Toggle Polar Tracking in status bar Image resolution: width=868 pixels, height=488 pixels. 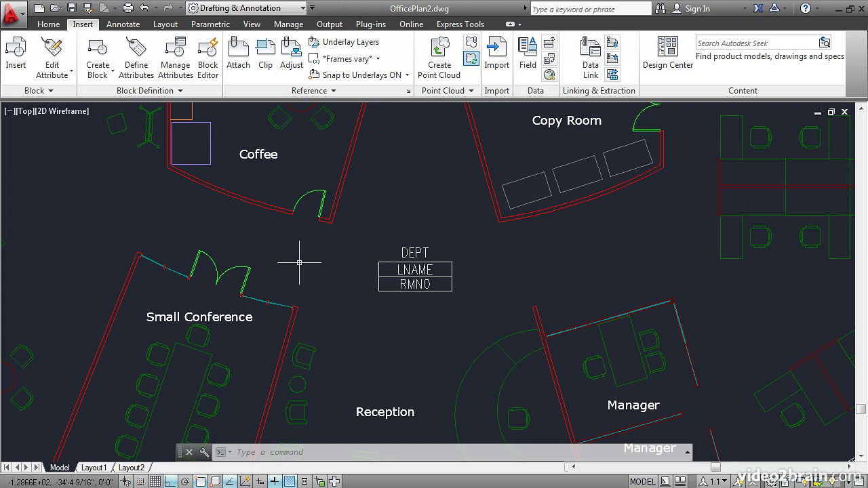point(185,481)
